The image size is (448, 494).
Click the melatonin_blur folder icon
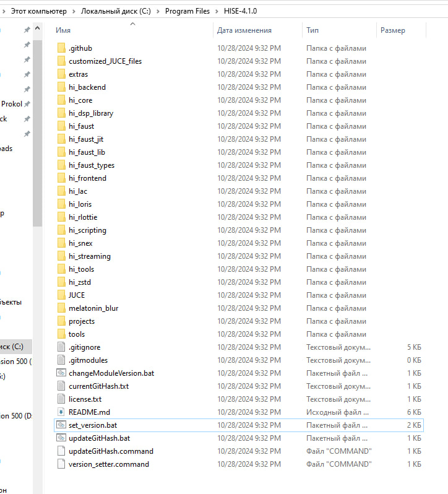point(61,308)
